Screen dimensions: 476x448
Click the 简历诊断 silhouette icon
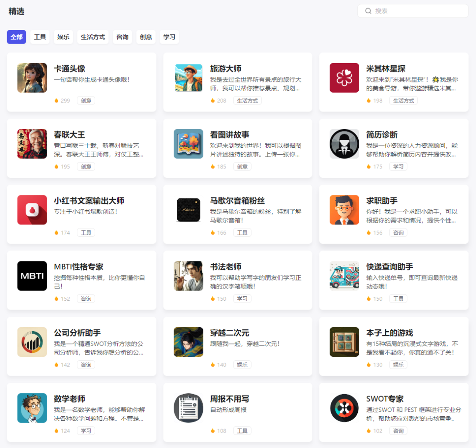[344, 144]
